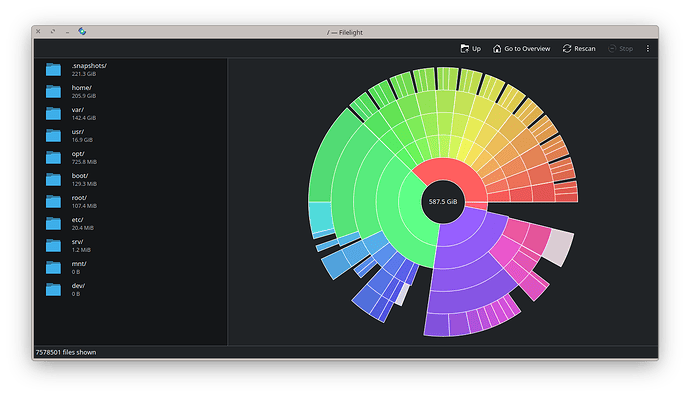690x398 pixels.
Task: Select the srv/ name label
Action: point(77,242)
